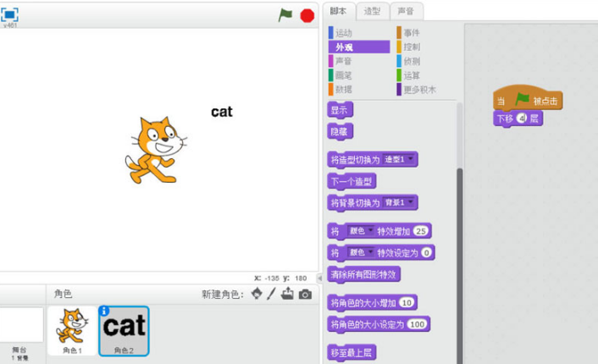Open 颜色 dropdown in 特效增加 block
Screen dimensions: 598x364
pyautogui.click(x=360, y=231)
